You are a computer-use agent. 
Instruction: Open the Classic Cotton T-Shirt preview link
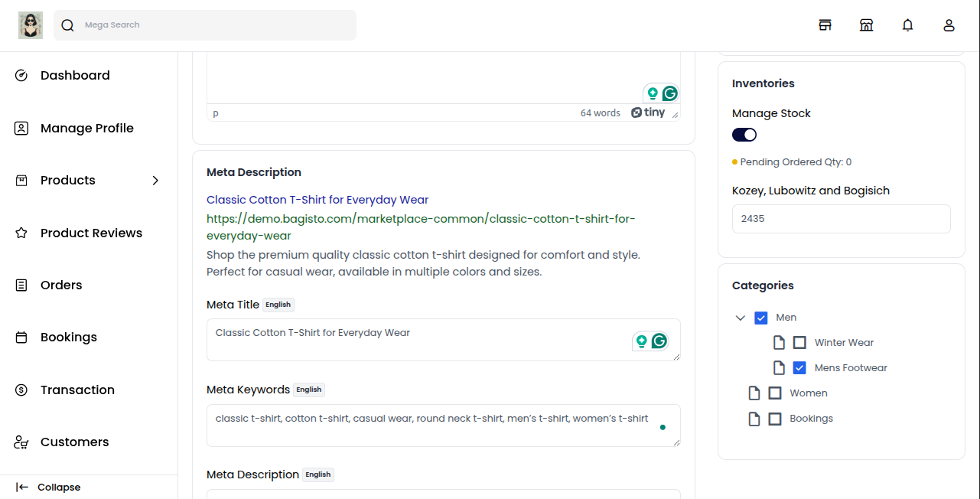(x=317, y=200)
